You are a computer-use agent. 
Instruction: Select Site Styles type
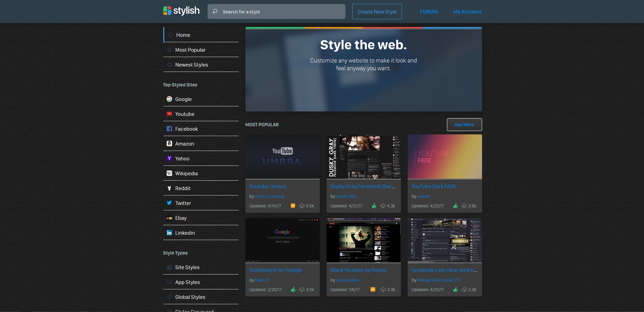point(201,267)
